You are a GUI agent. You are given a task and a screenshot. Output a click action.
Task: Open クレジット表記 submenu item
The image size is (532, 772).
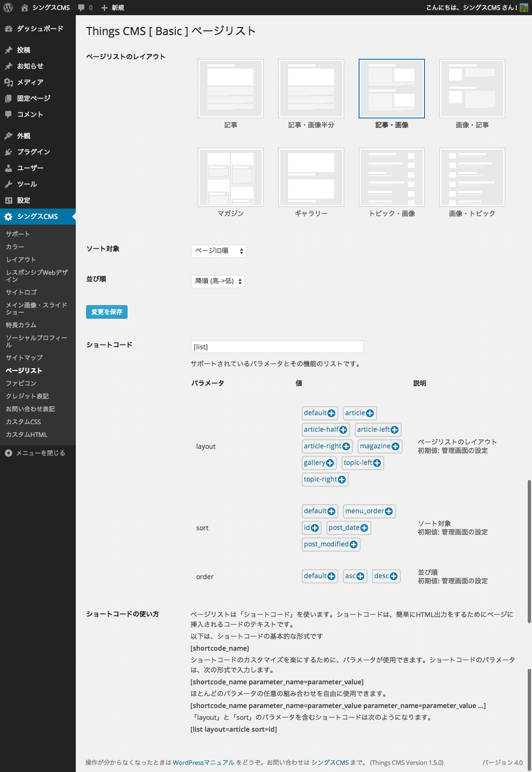[x=38, y=396]
